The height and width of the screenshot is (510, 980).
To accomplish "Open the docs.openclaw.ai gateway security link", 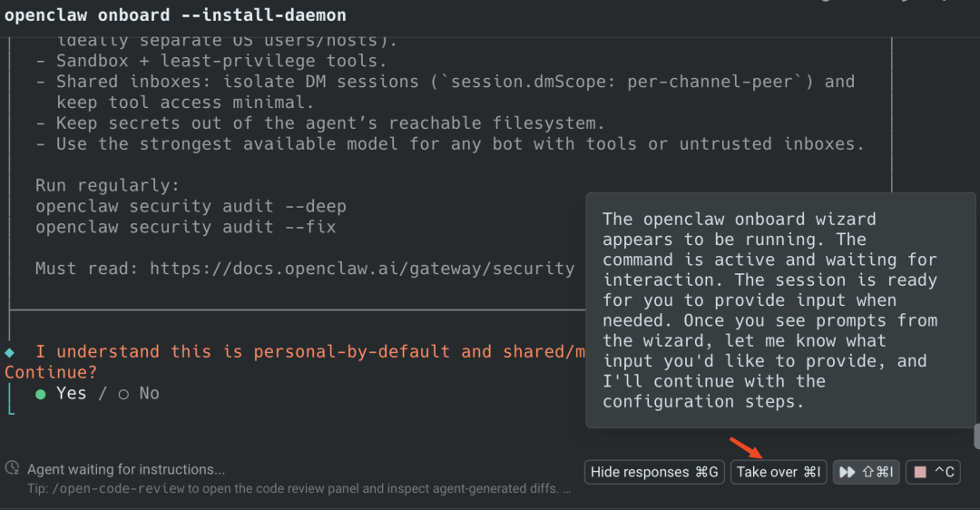I will (x=362, y=269).
